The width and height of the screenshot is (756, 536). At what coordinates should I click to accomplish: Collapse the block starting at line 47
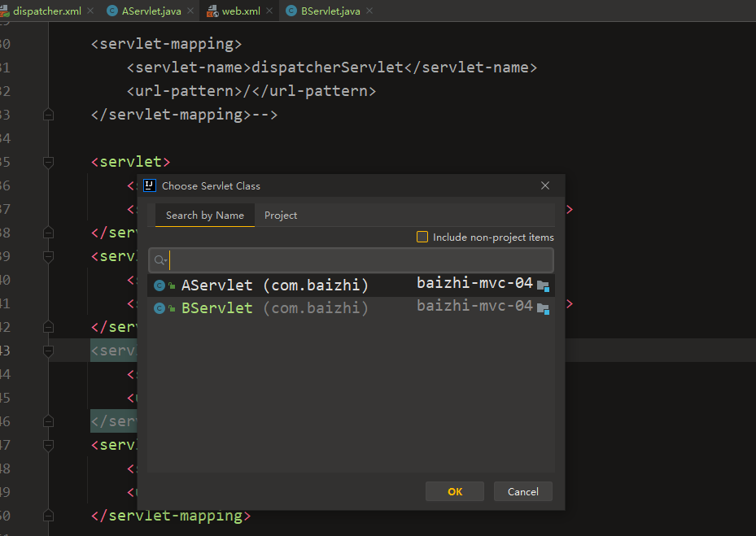click(48, 446)
